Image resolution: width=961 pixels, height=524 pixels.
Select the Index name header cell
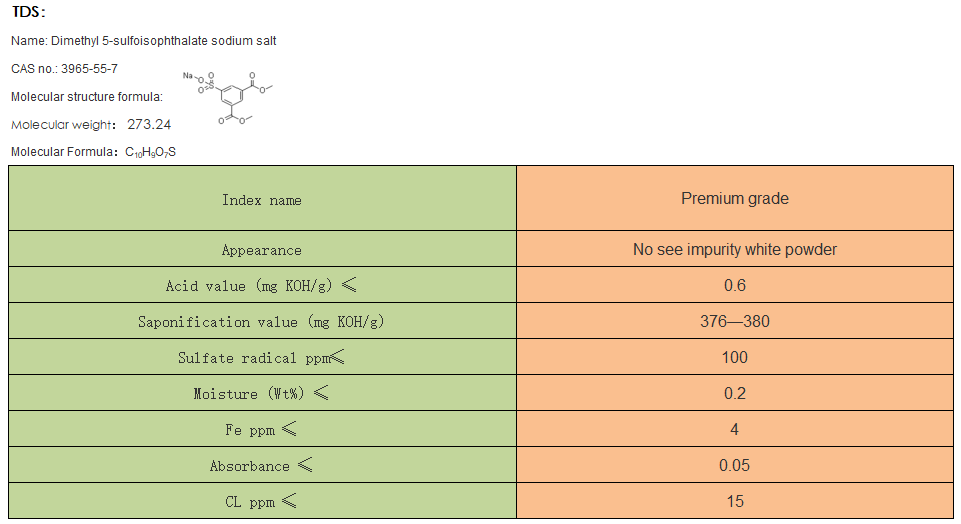[x=262, y=200]
